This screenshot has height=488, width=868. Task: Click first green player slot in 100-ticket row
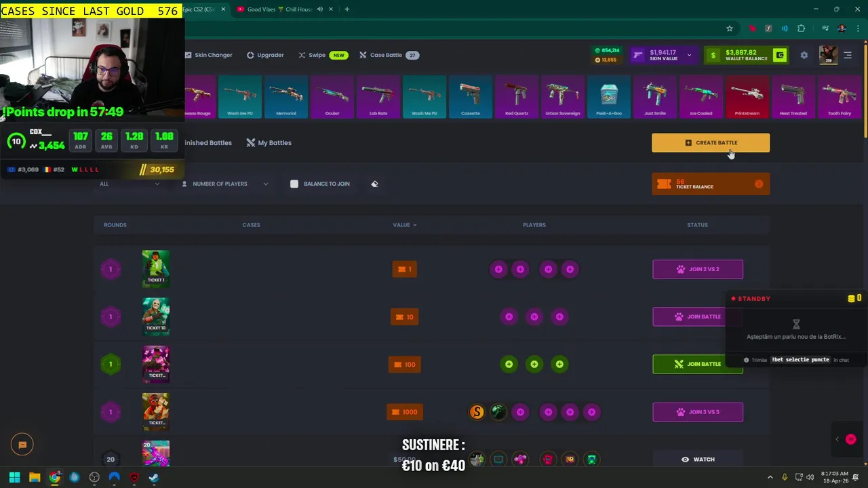pos(509,364)
